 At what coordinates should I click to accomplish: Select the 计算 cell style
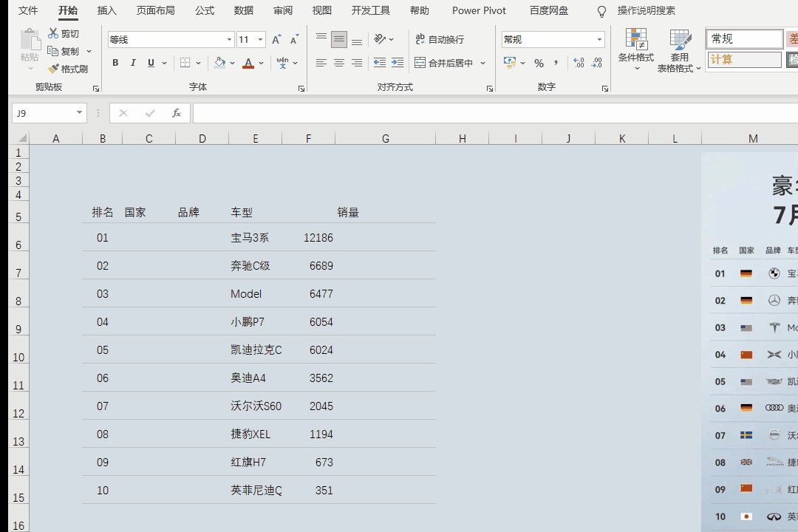pos(744,60)
